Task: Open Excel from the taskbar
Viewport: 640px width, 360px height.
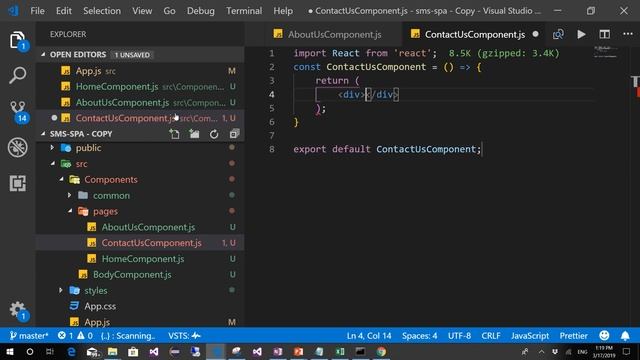Action: (340, 351)
